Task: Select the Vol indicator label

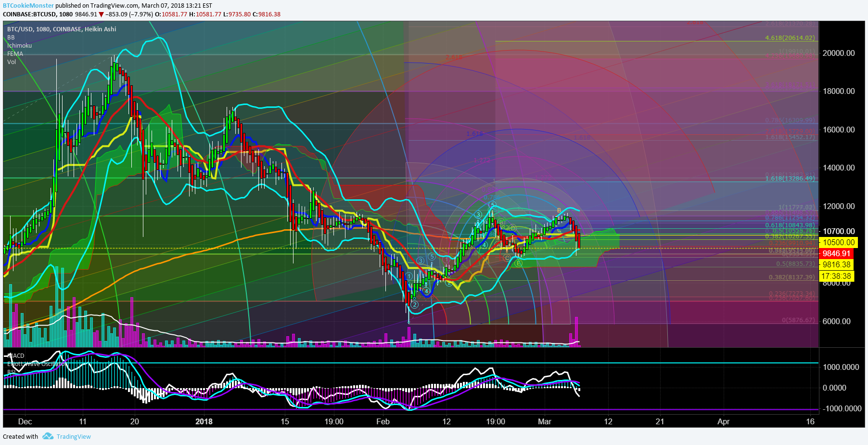Action: point(12,62)
